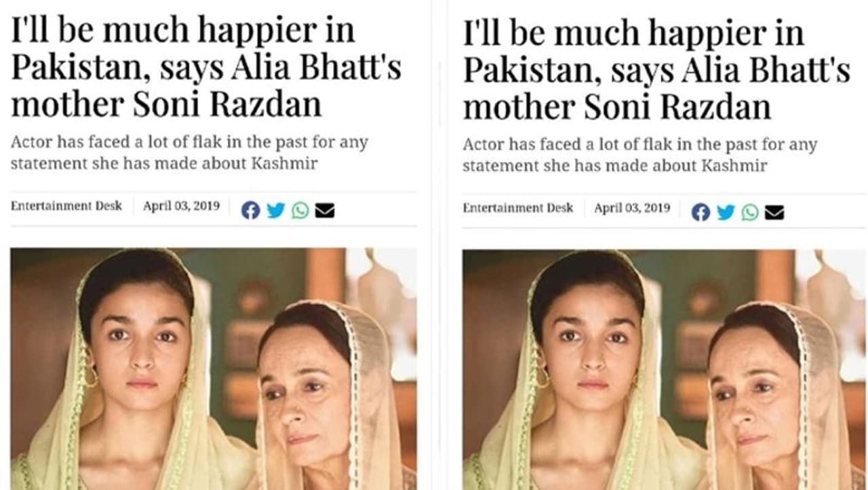Click left article's subheading about Kashmir
Image resolution: width=868 pixels, height=490 pixels.
pos(189,153)
